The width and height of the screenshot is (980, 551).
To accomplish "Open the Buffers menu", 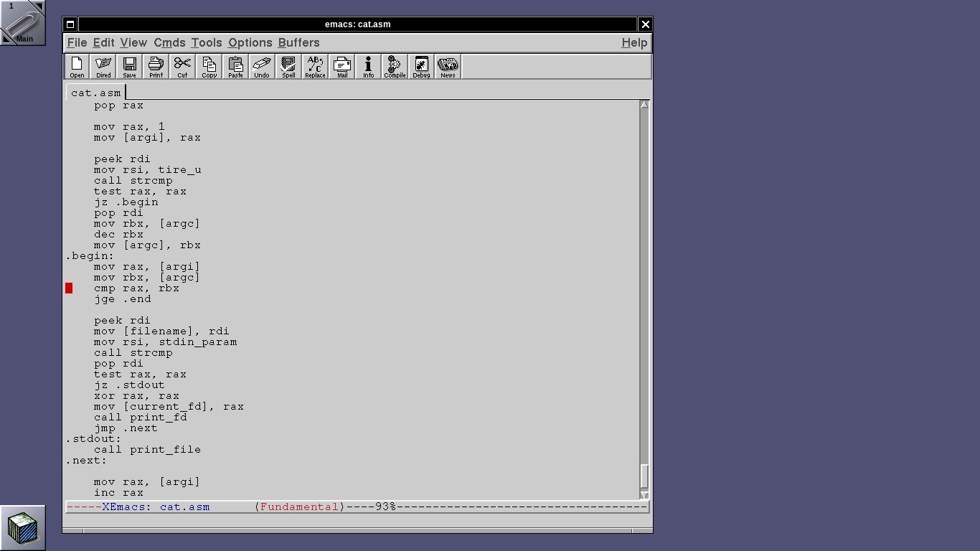I will pos(299,43).
